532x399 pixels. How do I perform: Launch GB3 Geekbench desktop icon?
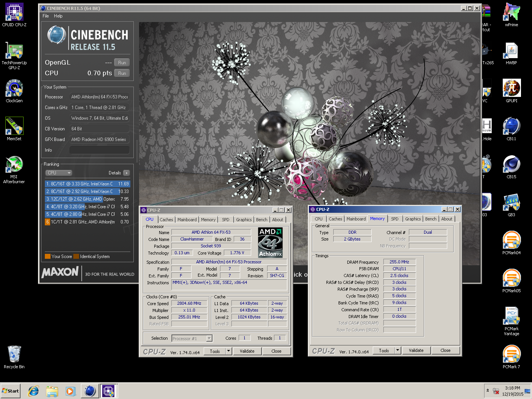(511, 205)
